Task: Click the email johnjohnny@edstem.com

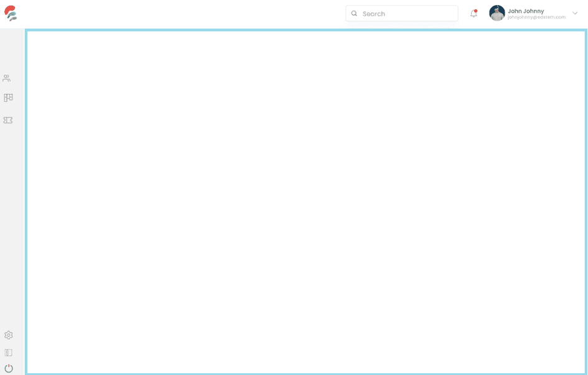Action: click(x=536, y=16)
